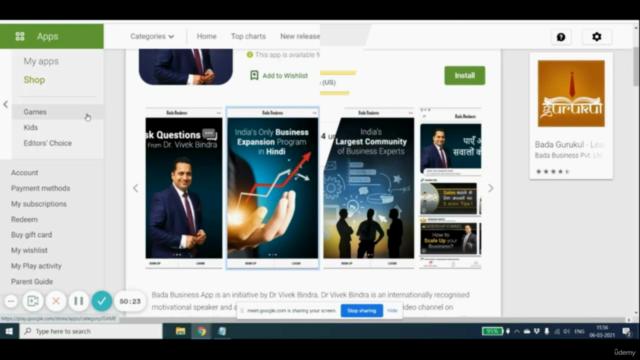
Task: Open the settings gear icon
Action: click(597, 37)
